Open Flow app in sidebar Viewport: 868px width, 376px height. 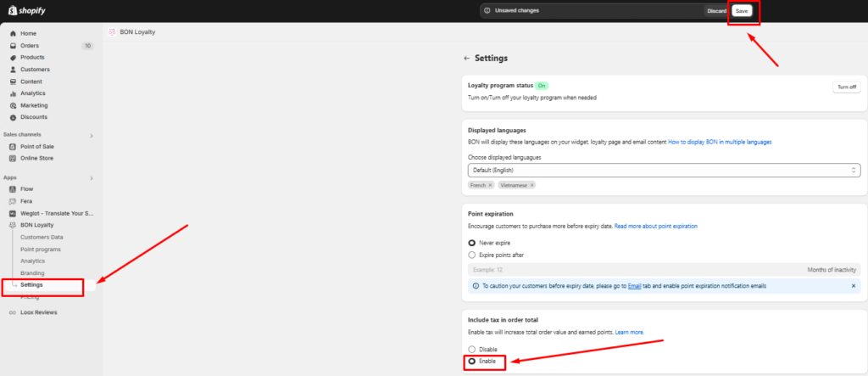26,189
